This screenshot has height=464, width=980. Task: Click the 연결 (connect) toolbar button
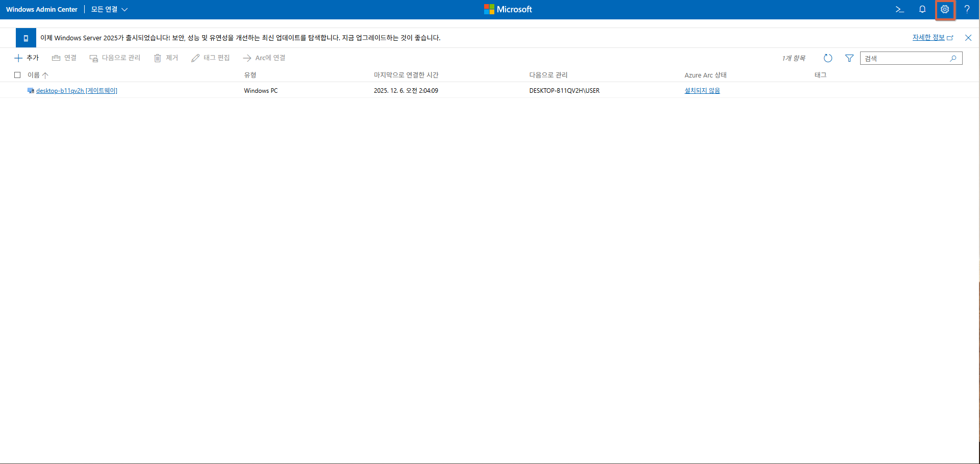click(x=64, y=58)
